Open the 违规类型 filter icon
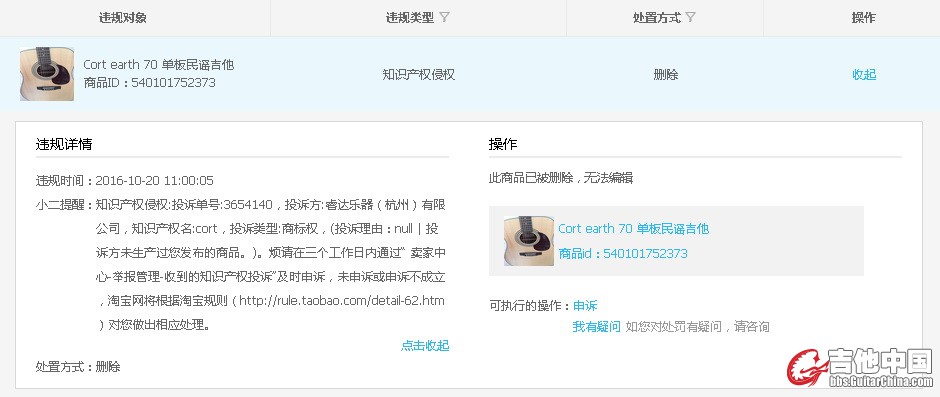 point(444,17)
